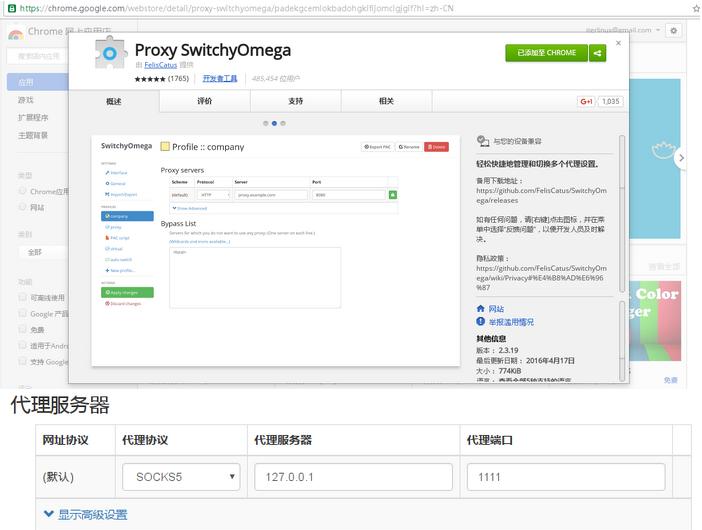Click the device compatibility check icon

click(x=483, y=141)
